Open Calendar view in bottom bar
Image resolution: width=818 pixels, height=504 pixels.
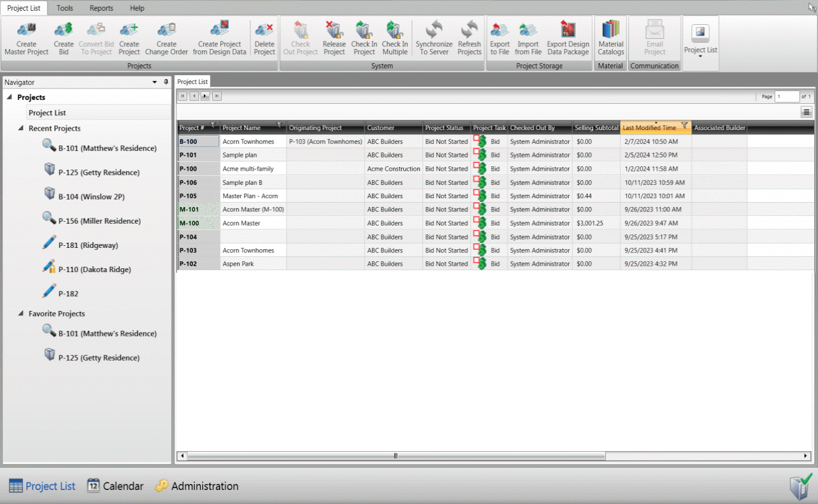click(x=115, y=486)
